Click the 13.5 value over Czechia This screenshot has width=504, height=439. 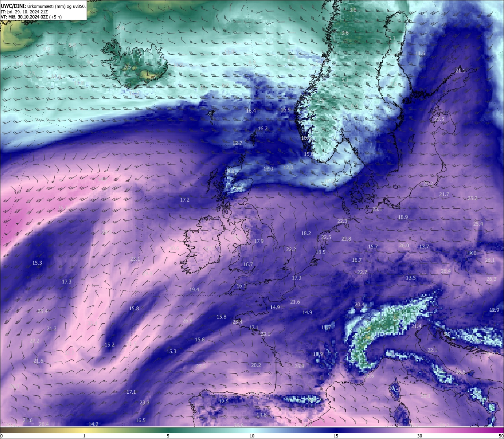point(411,278)
